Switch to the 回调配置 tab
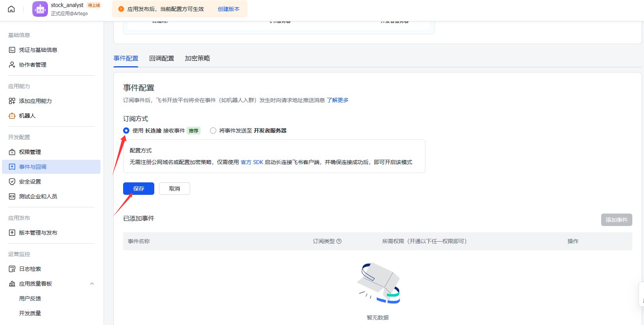Viewport: 644px width, 325px height. [x=162, y=58]
